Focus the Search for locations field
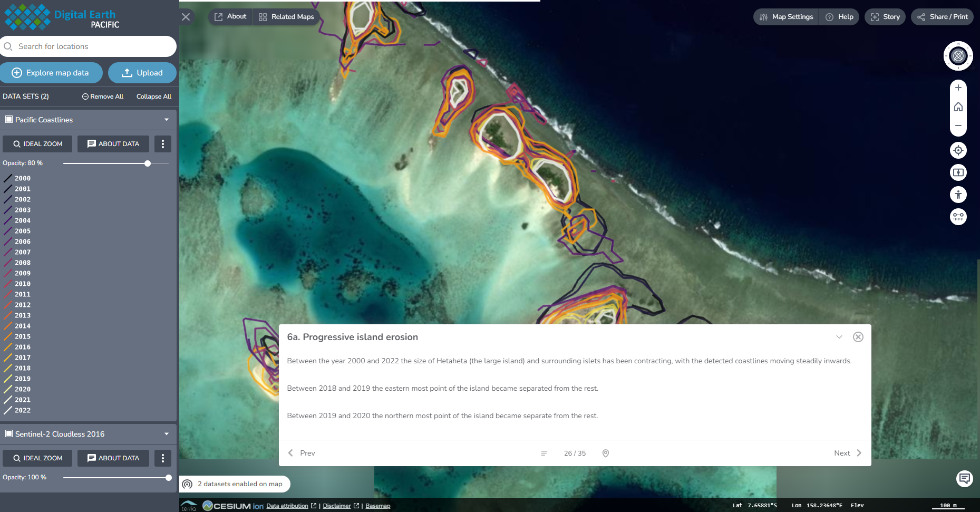Image resolution: width=980 pixels, height=512 pixels. (88, 46)
